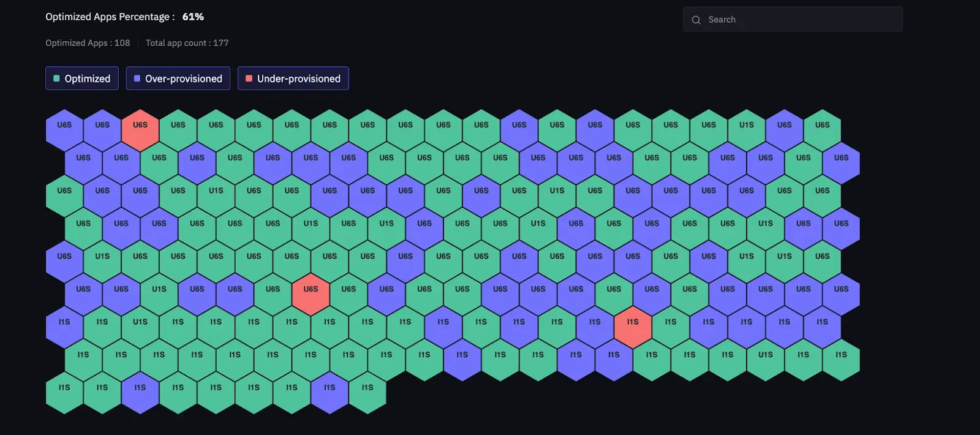This screenshot has width=980, height=435.
Task: Select the red U6S hexagon in sixth row
Action: [311, 295]
